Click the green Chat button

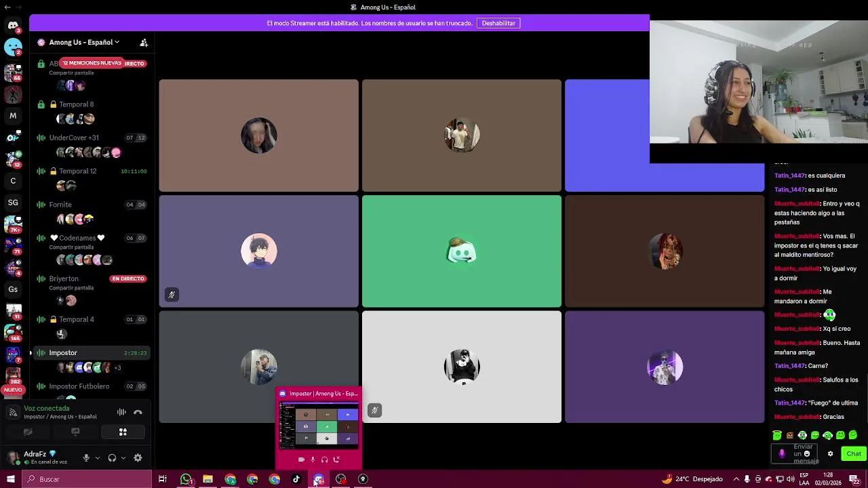pyautogui.click(x=853, y=453)
